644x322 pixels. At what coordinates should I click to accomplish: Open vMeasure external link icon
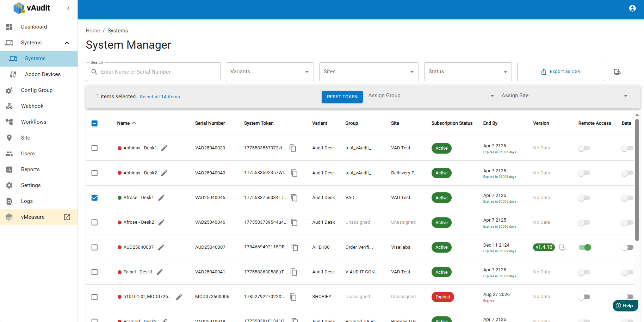[67, 217]
